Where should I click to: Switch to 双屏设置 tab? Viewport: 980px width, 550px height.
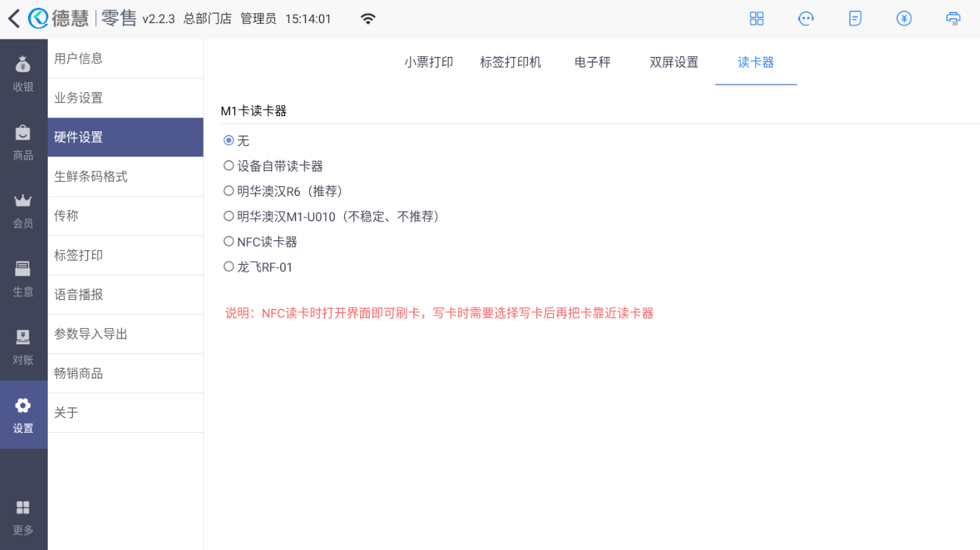(x=674, y=62)
